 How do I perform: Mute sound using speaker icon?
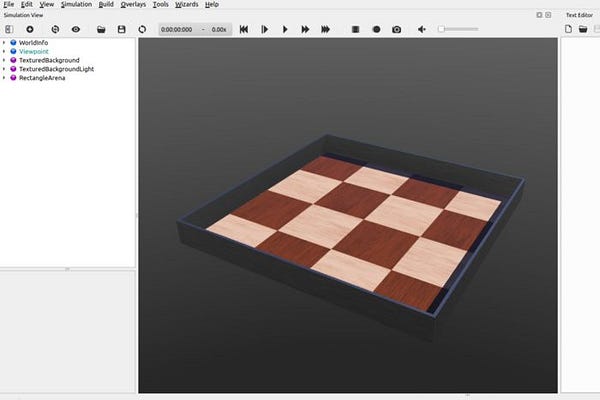(422, 29)
